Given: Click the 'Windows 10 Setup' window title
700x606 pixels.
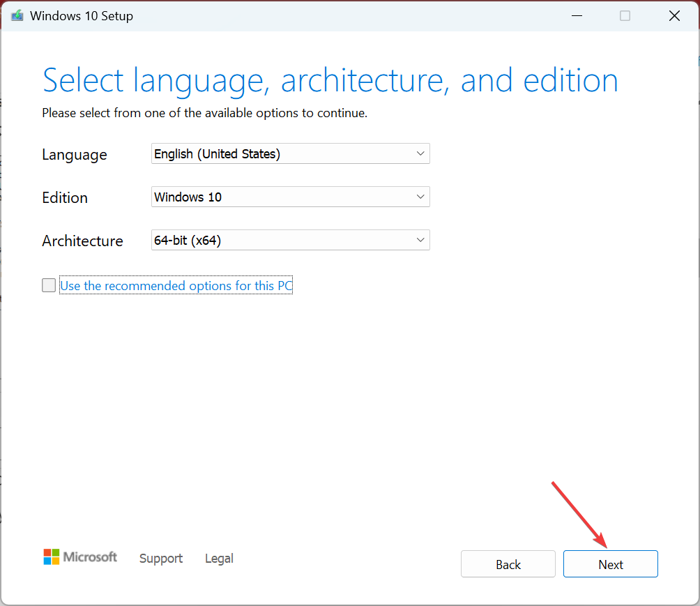Looking at the screenshot, I should pos(82,16).
